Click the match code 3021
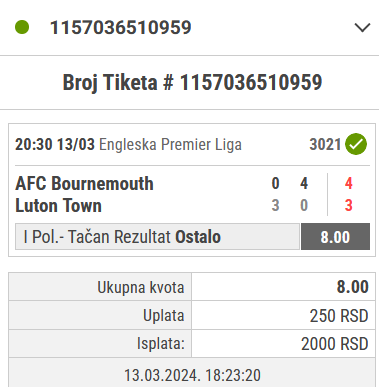Viewport: 379px width, 387px height. click(x=325, y=144)
